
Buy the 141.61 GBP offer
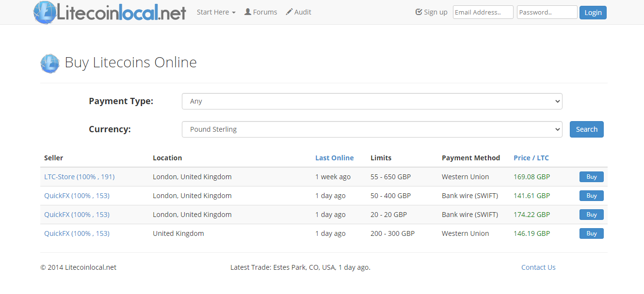(591, 196)
